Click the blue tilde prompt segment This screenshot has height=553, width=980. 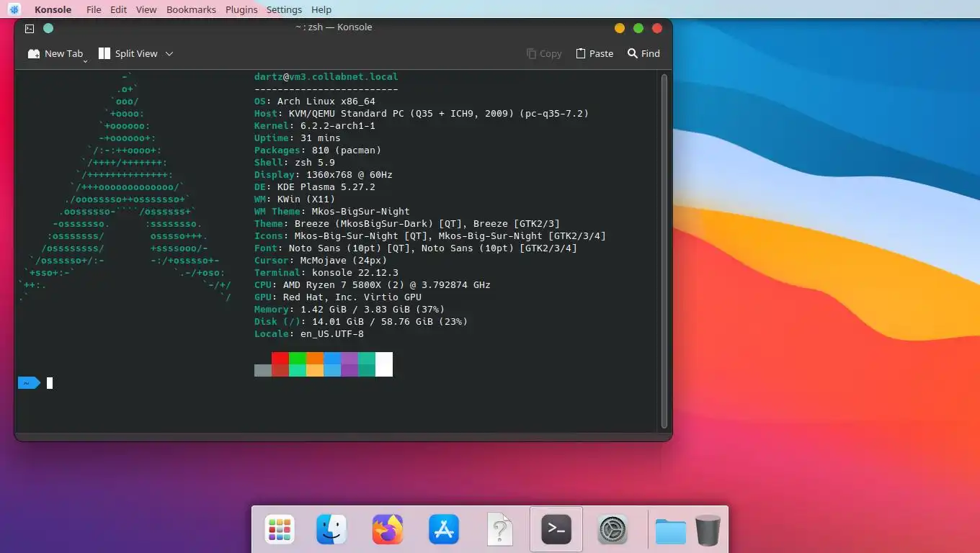pyautogui.click(x=29, y=383)
